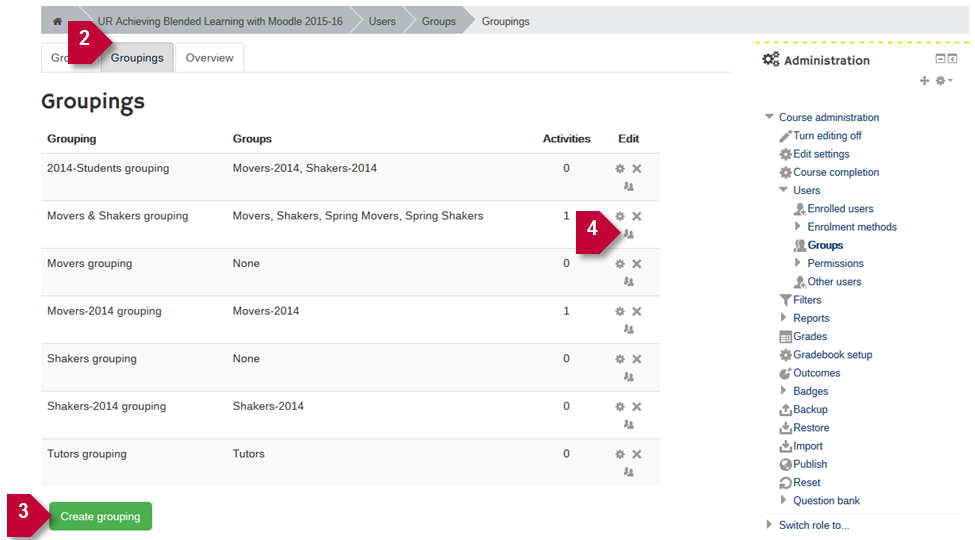Open Course completion settings

click(836, 172)
